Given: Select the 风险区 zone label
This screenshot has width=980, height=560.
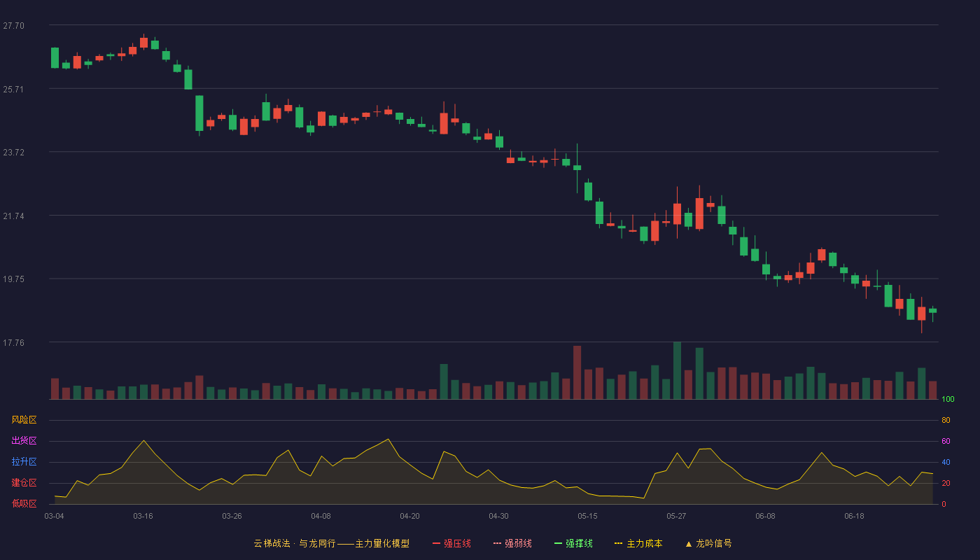Looking at the screenshot, I should pos(24,420).
